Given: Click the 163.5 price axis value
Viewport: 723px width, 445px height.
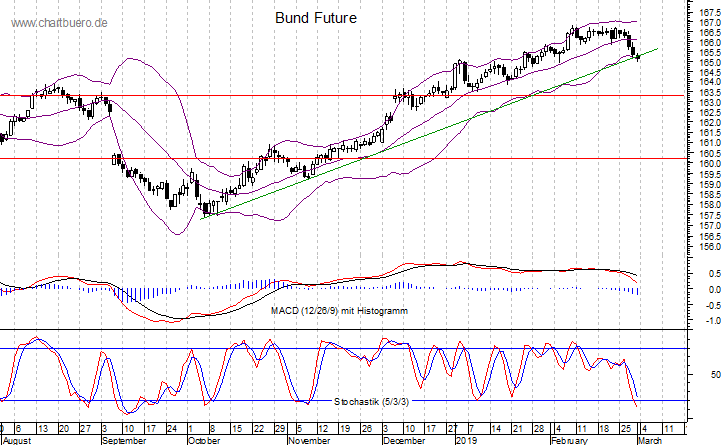Looking at the screenshot, I should pyautogui.click(x=710, y=93).
